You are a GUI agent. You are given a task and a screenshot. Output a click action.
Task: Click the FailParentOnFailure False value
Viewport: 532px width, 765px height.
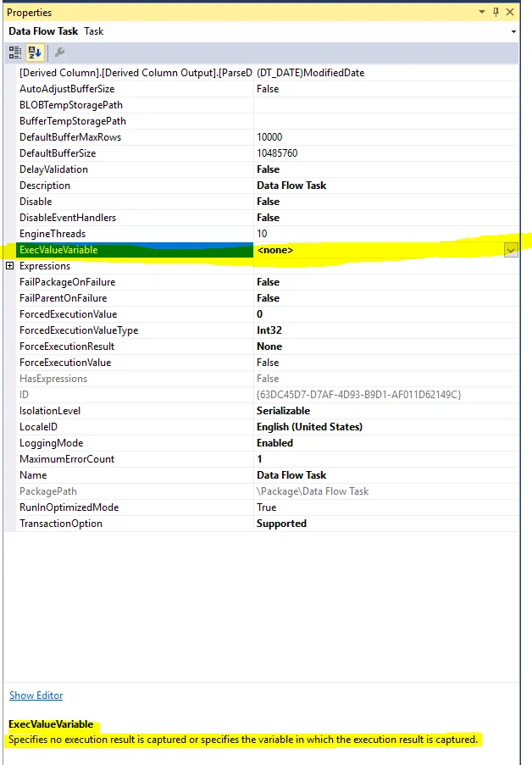coord(268,298)
